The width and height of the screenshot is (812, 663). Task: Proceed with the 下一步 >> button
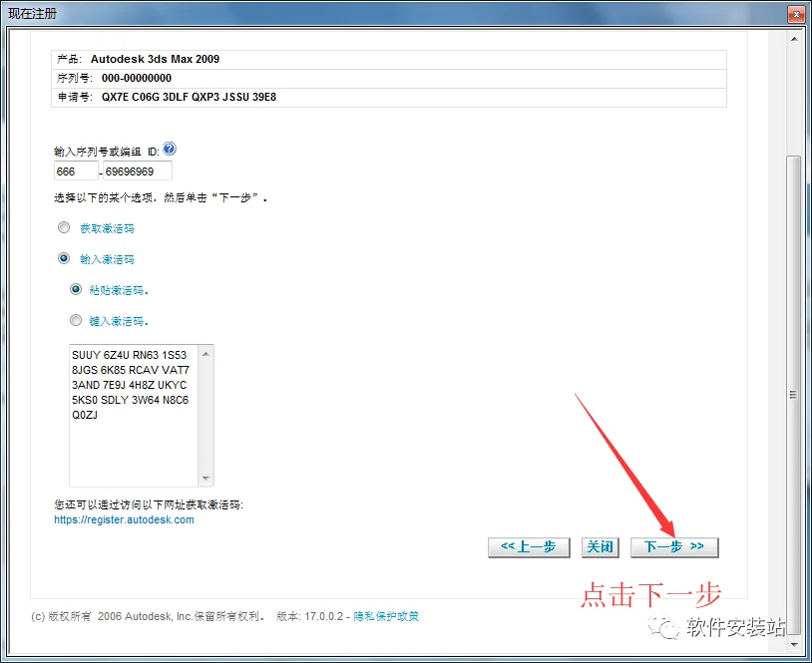[674, 547]
